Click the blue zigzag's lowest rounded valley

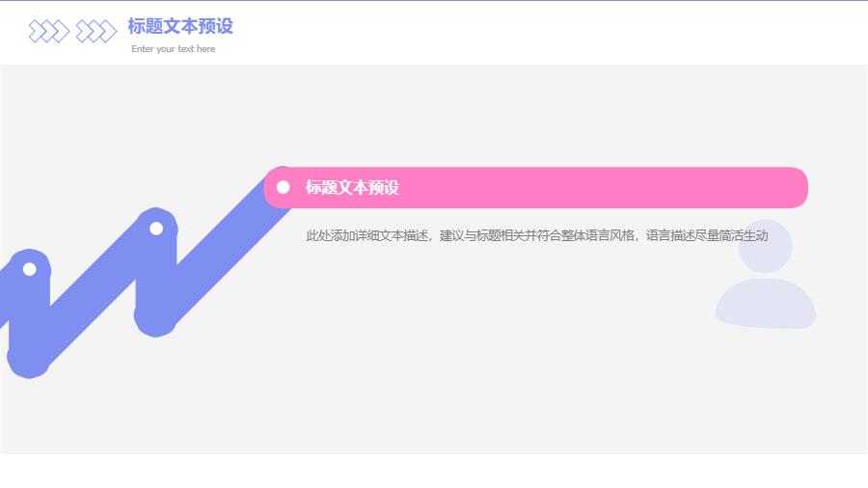tap(29, 358)
